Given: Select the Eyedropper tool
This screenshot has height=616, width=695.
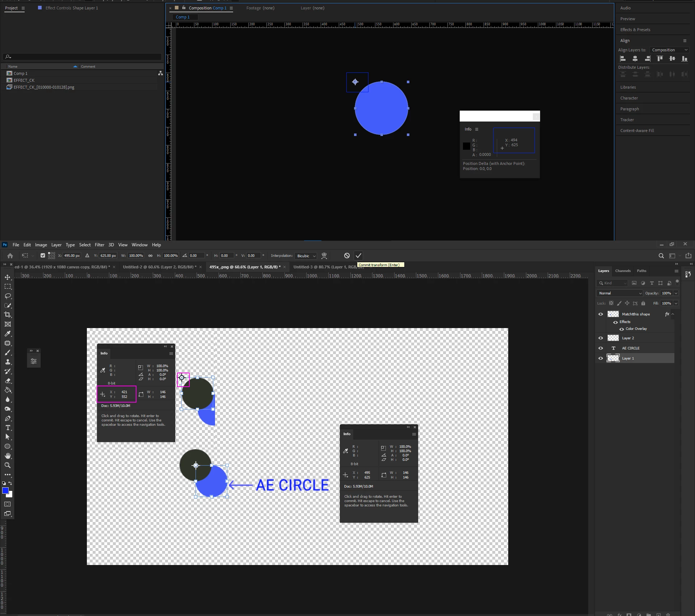Looking at the screenshot, I should tap(8, 334).
